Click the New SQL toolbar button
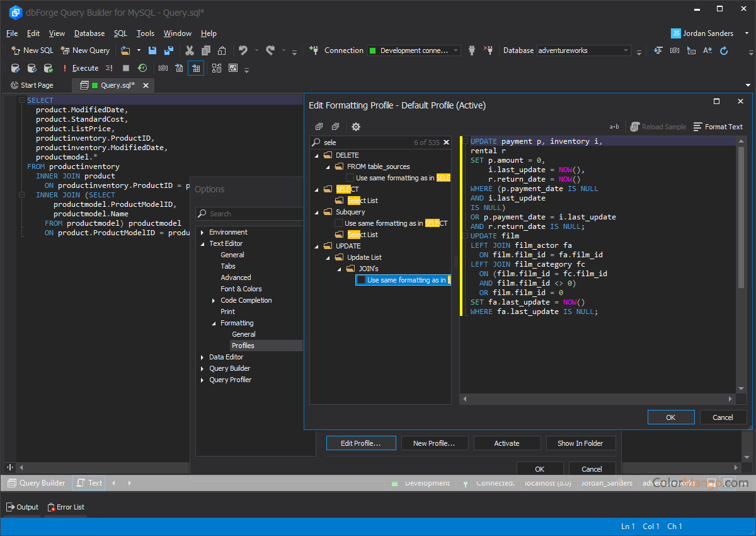The height and width of the screenshot is (536, 756). 33,50
